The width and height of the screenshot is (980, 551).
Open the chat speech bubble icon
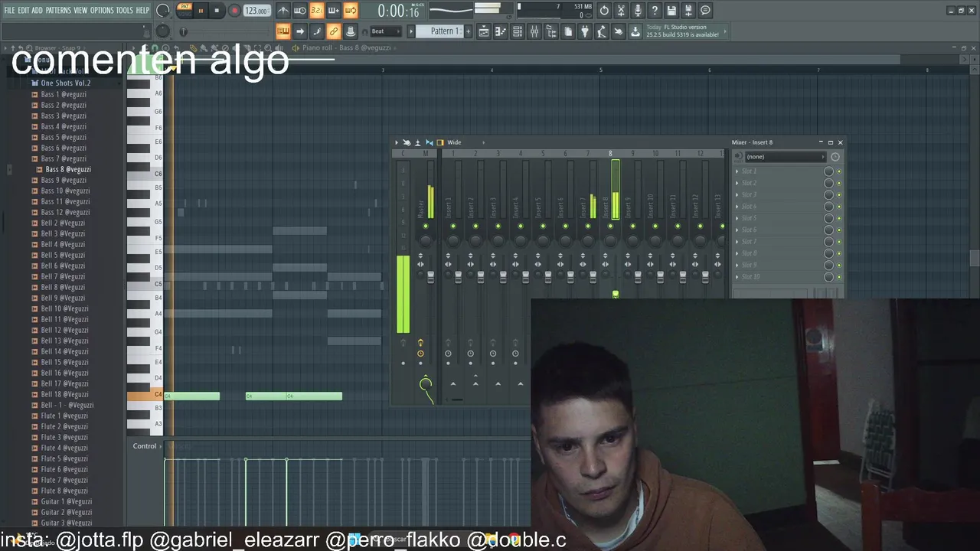705,11
